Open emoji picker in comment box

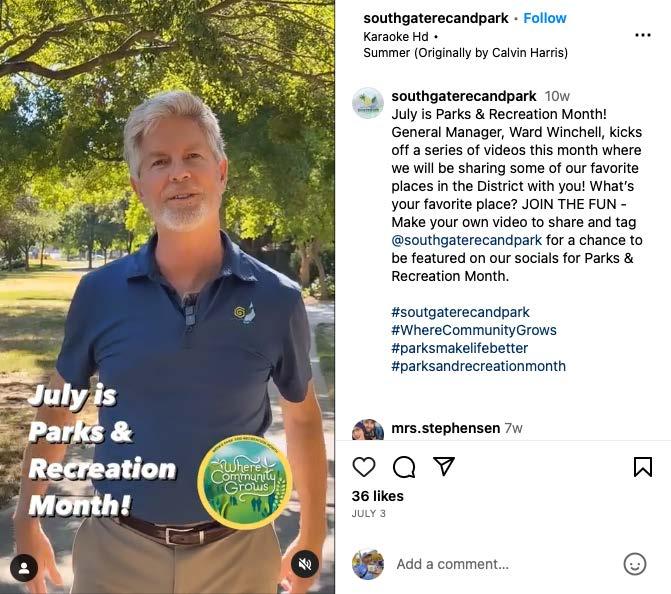click(635, 564)
